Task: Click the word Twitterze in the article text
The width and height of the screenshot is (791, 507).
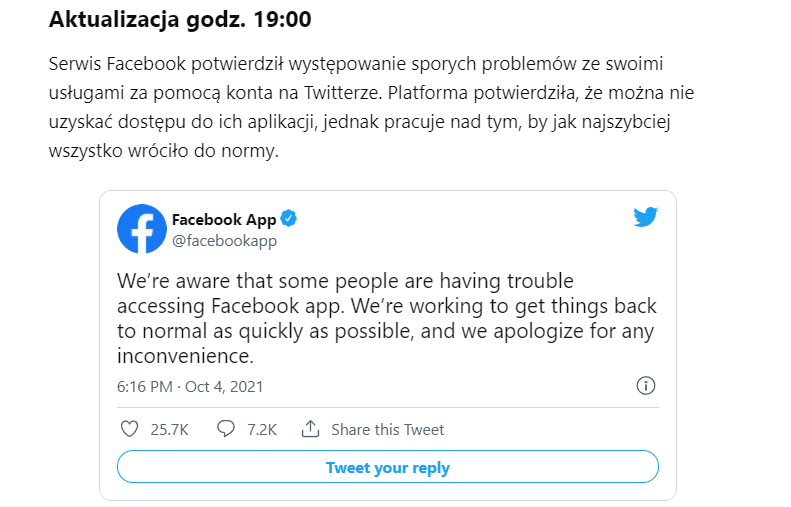Action: pos(341,93)
